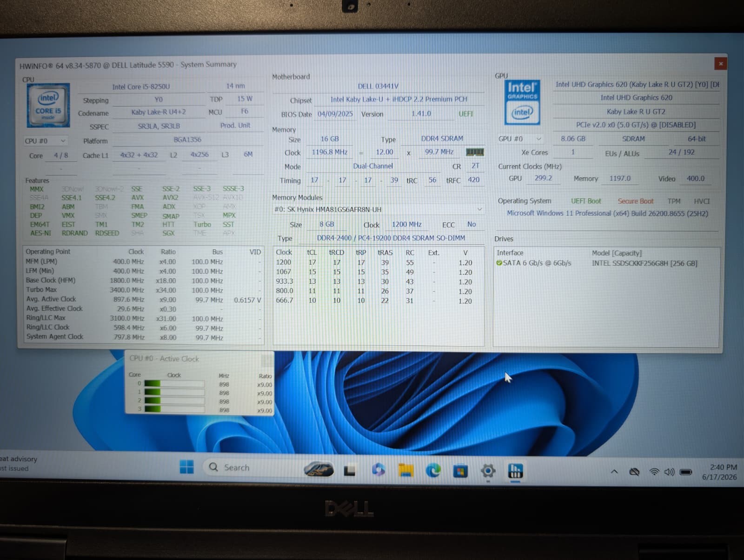Click the Core 1 clock bar
This screenshot has height=560, width=744.
click(174, 392)
